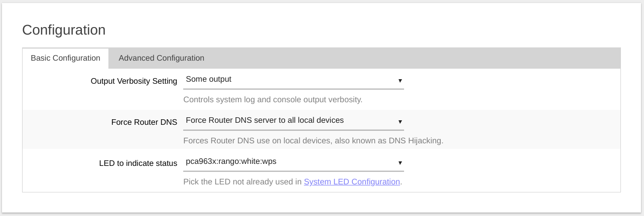Image resolution: width=644 pixels, height=216 pixels.
Task: Click the 'Output Verbosity Setting' field label
Action: (134, 81)
